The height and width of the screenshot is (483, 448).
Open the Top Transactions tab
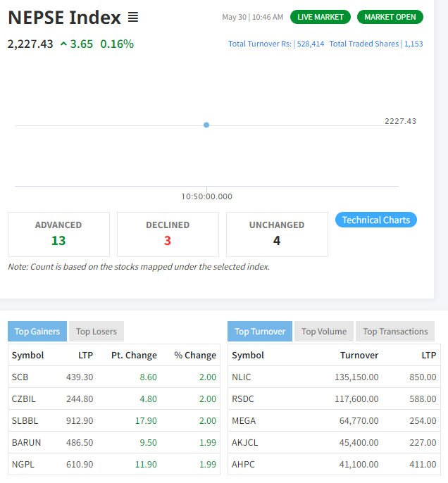click(395, 332)
